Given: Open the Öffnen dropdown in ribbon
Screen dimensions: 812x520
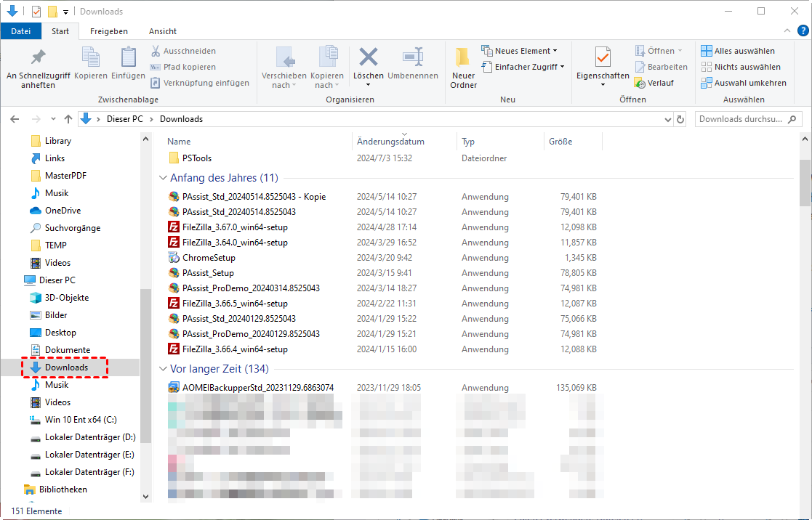Looking at the screenshot, I should pos(659,51).
